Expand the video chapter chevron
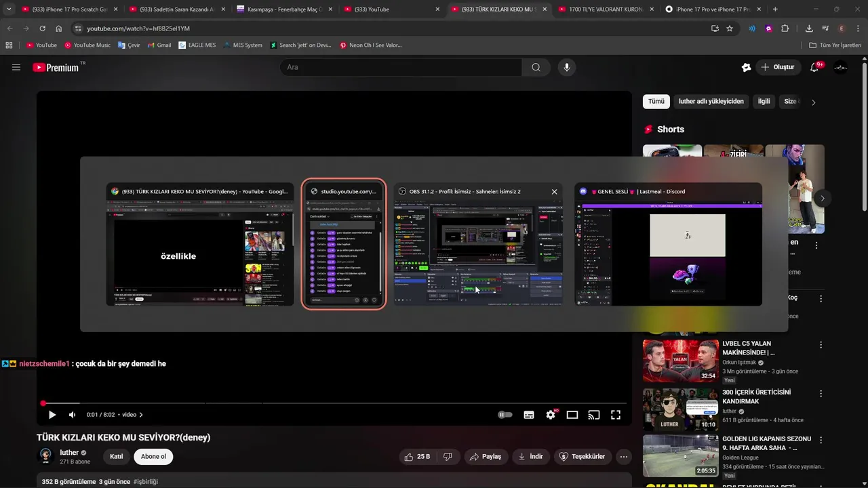The width and height of the screenshot is (868, 488). click(x=141, y=415)
